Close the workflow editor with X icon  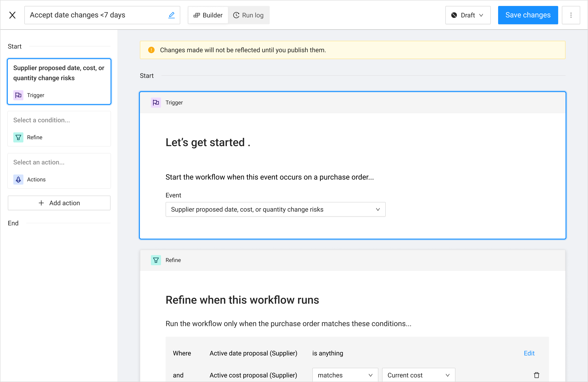pos(12,15)
